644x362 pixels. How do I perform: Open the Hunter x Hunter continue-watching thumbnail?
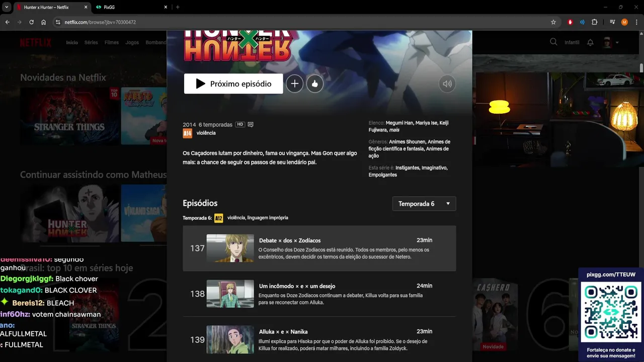[x=69, y=213]
